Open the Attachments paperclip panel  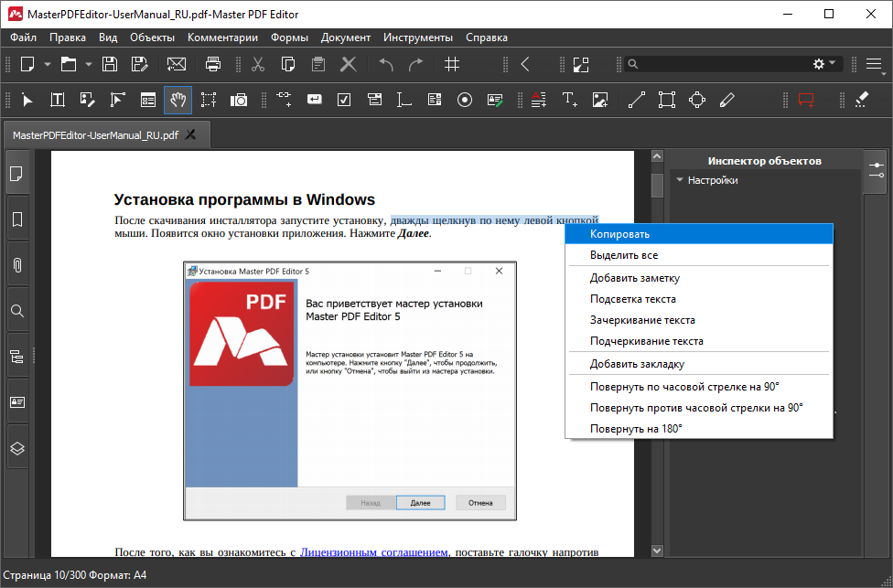click(x=16, y=265)
